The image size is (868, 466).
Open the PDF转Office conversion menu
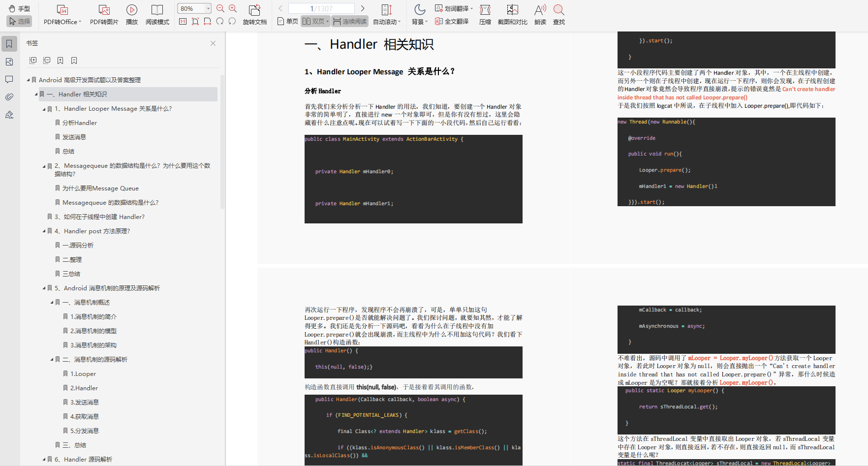point(62,15)
